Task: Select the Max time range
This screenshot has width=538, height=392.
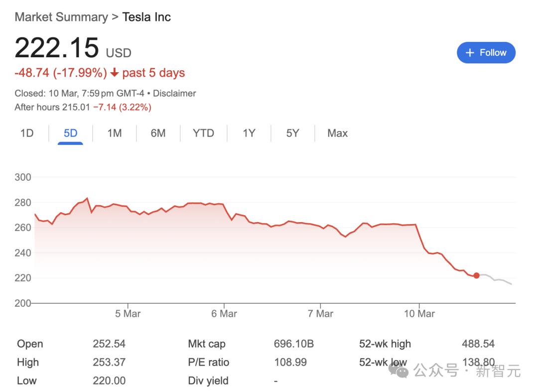Action: tap(337, 133)
